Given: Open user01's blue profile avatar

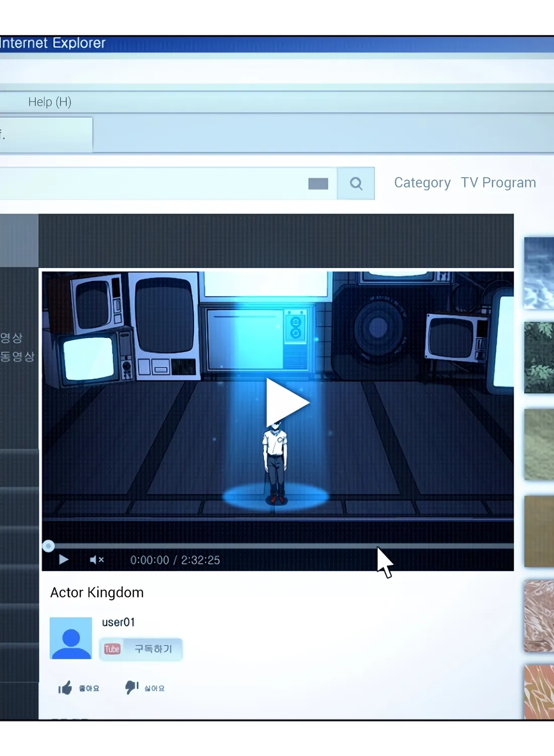Looking at the screenshot, I should [x=71, y=638].
